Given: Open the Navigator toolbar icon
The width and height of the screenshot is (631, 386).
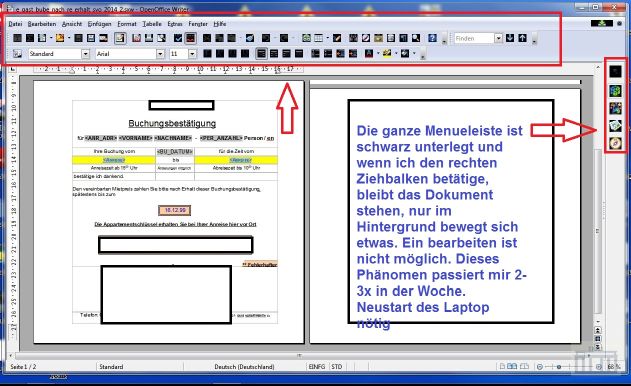Looking at the screenshot, I should (366, 38).
